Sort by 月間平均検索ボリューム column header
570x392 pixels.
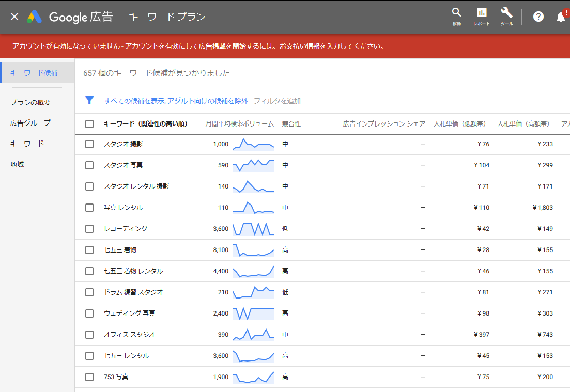click(240, 124)
